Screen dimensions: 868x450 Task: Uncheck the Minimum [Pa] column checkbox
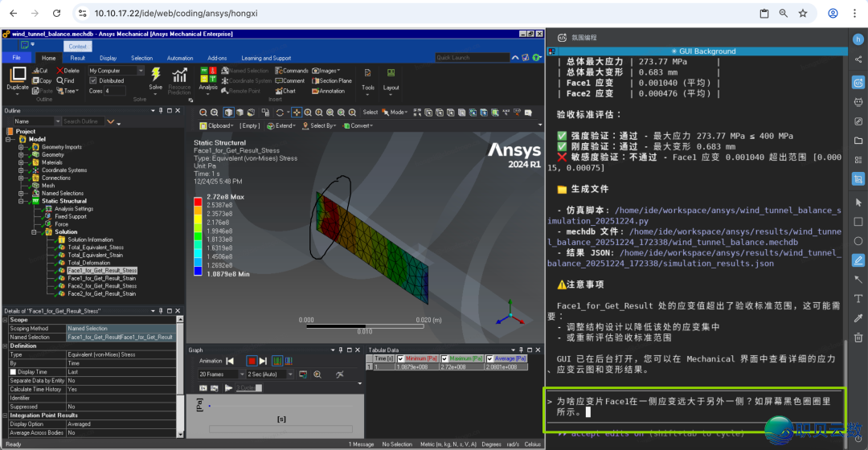pyautogui.click(x=401, y=358)
